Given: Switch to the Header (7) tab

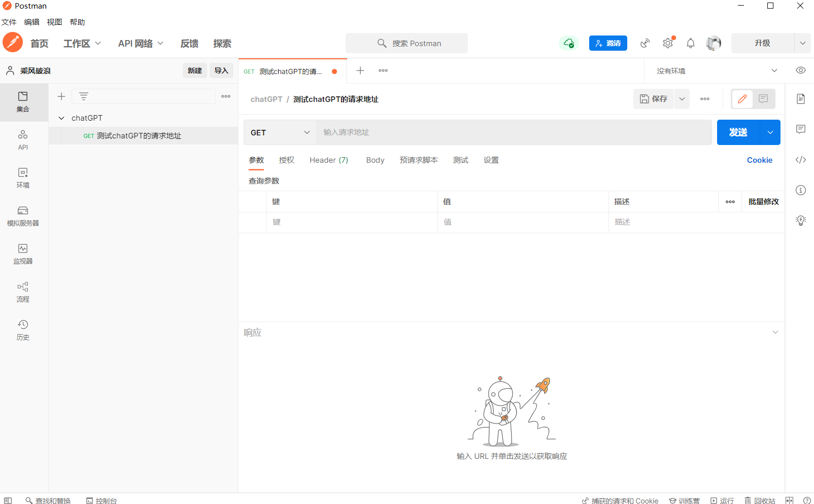Looking at the screenshot, I should (329, 160).
